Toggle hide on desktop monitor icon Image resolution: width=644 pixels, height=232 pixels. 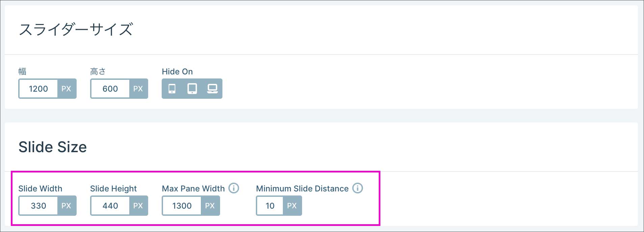212,89
